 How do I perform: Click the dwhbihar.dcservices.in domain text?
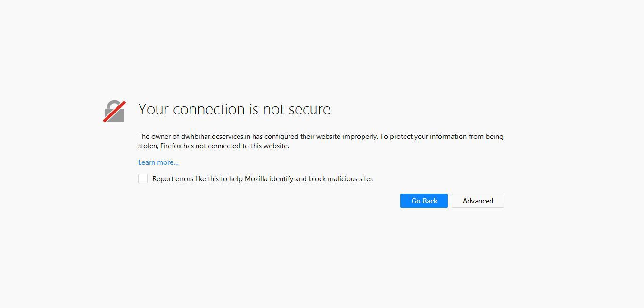(215, 137)
